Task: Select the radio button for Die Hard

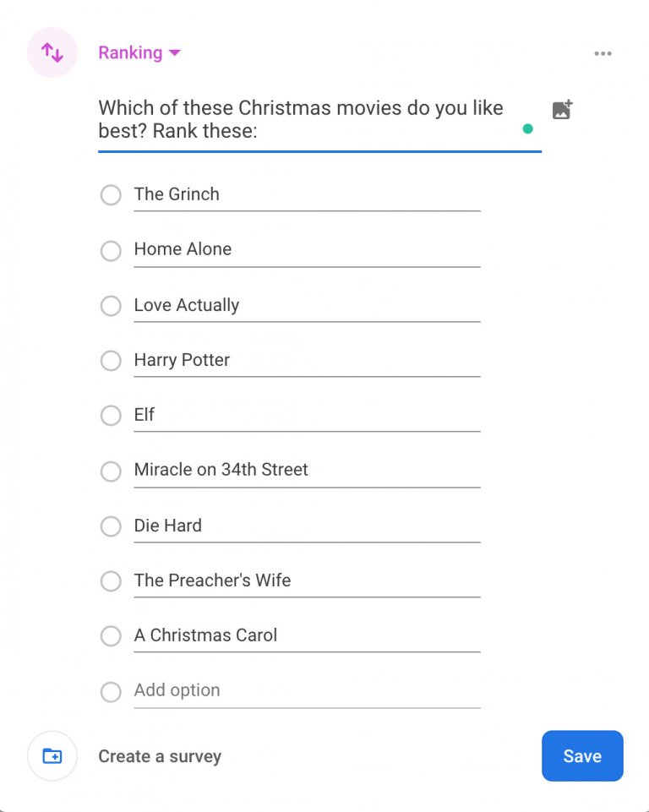Action: [111, 526]
